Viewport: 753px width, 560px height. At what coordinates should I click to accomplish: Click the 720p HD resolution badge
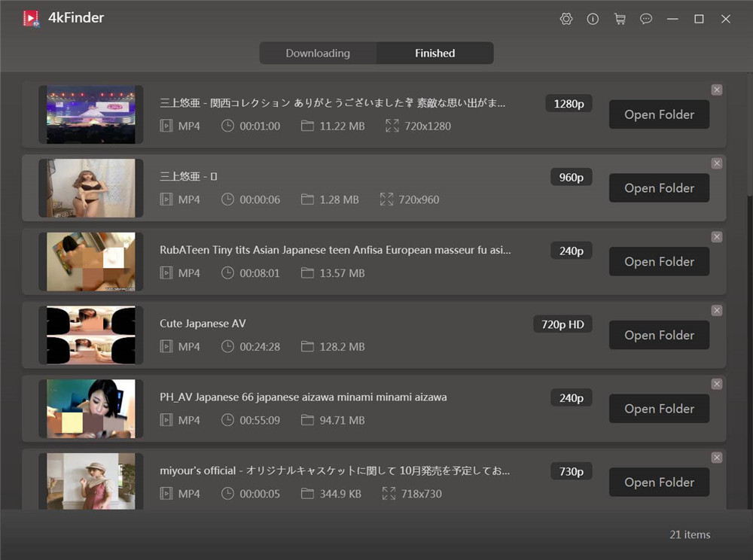(x=562, y=324)
